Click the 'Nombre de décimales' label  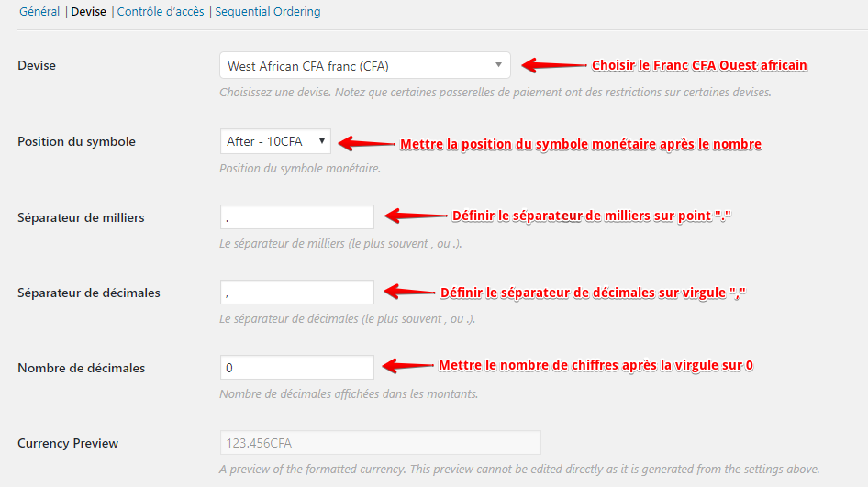click(x=82, y=368)
